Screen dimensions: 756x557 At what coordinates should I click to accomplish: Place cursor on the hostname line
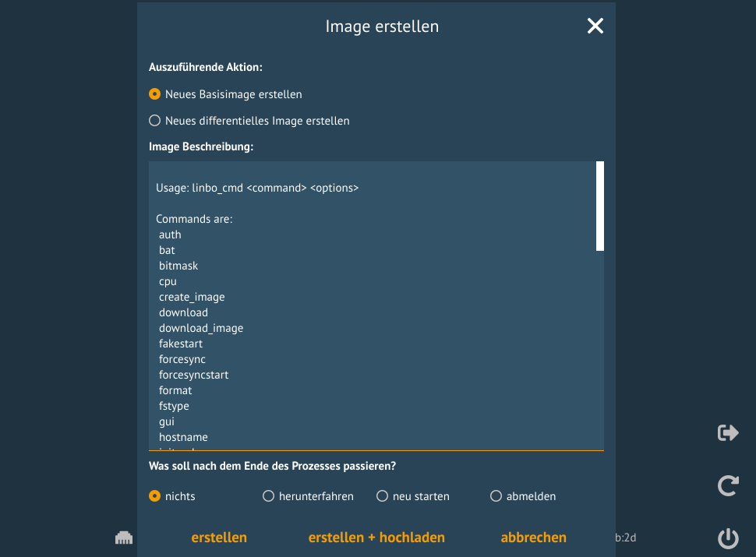tap(183, 437)
